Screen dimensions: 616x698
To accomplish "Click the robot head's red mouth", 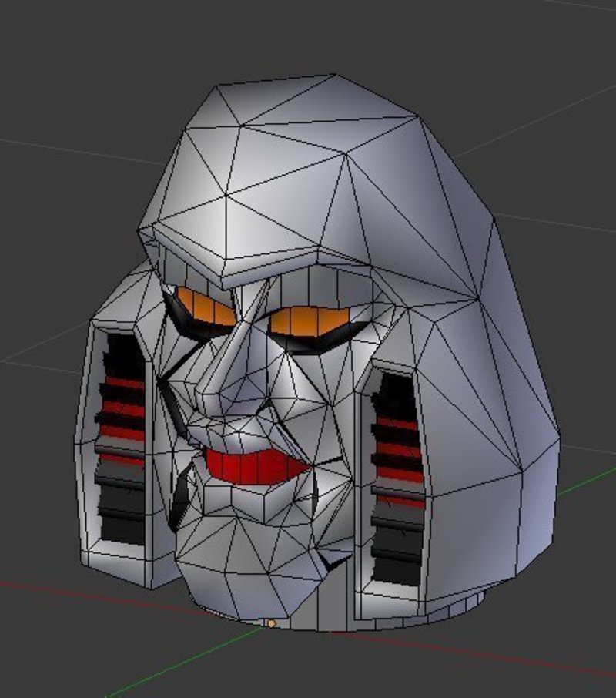I will pyautogui.click(x=257, y=467).
